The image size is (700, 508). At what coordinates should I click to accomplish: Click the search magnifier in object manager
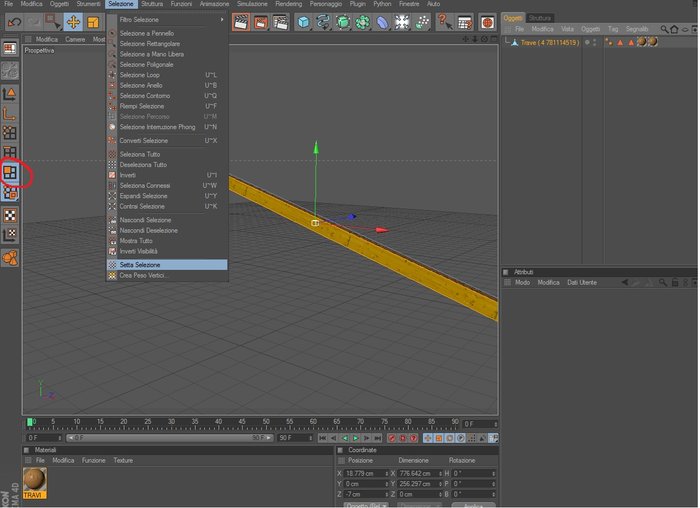coord(665,29)
